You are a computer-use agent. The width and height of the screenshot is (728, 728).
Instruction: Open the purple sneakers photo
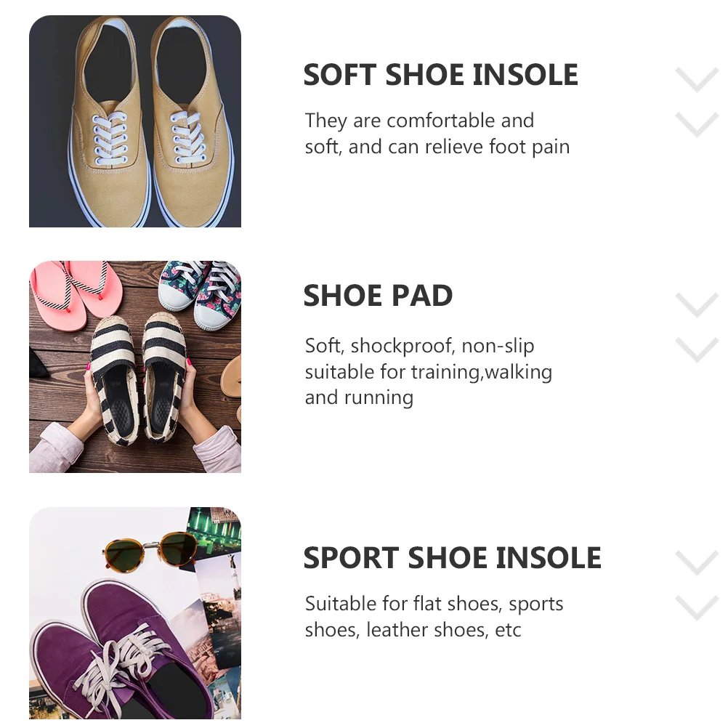135,613
